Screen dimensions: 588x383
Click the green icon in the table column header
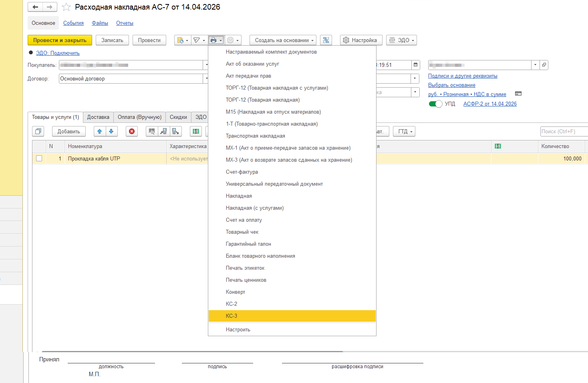(x=498, y=146)
